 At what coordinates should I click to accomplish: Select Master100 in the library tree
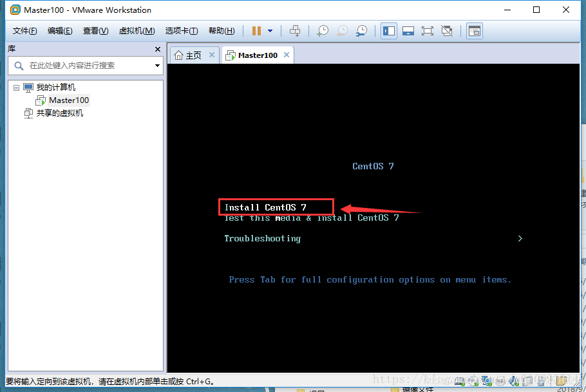click(x=69, y=100)
